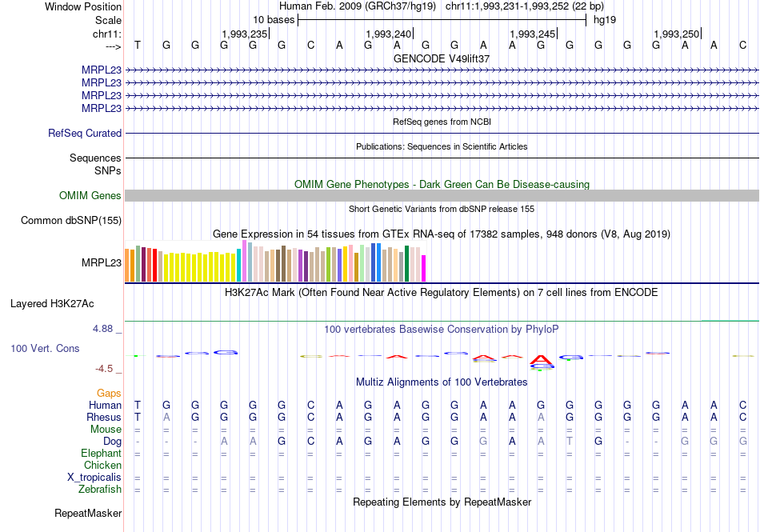Viewport: 760px width, 532px height.
Task: Click the hg19 label beside the scale bar
Action: (605, 20)
